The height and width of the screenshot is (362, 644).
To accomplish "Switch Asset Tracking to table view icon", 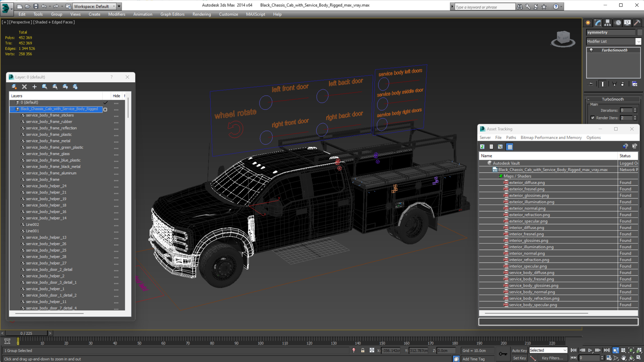I will [x=510, y=147].
